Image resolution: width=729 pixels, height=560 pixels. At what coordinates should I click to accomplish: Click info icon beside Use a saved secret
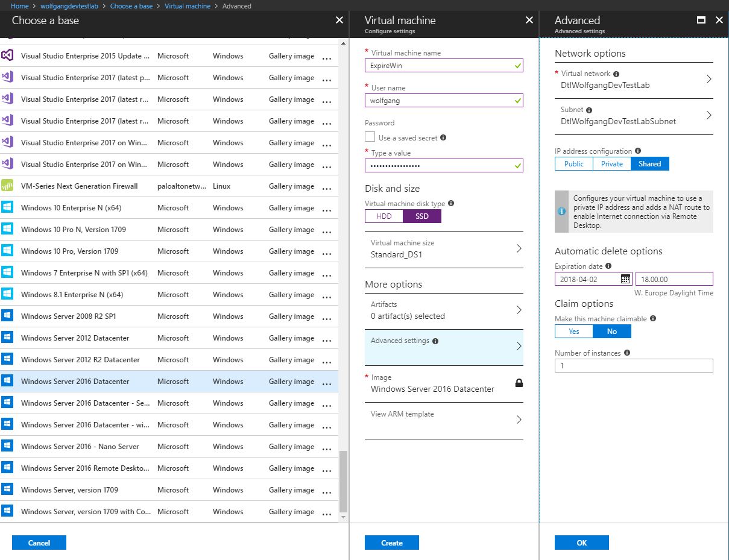tap(443, 137)
